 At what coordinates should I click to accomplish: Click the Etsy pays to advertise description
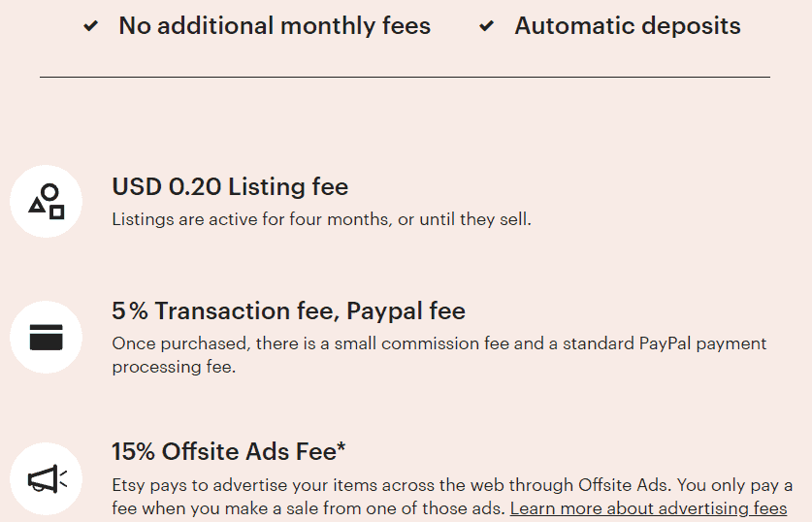point(452,497)
